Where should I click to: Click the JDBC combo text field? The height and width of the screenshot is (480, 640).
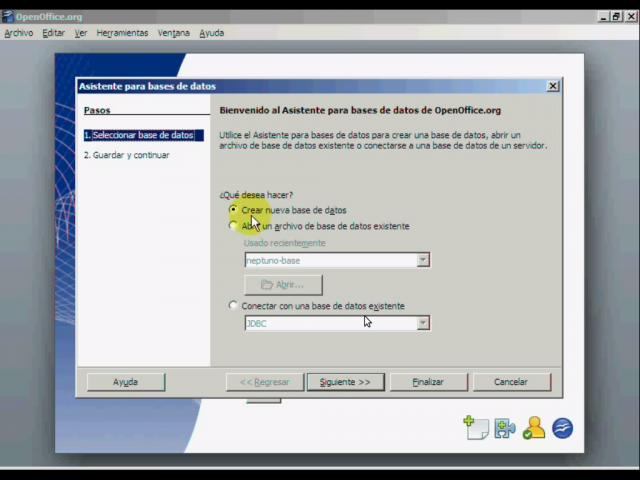(x=331, y=323)
